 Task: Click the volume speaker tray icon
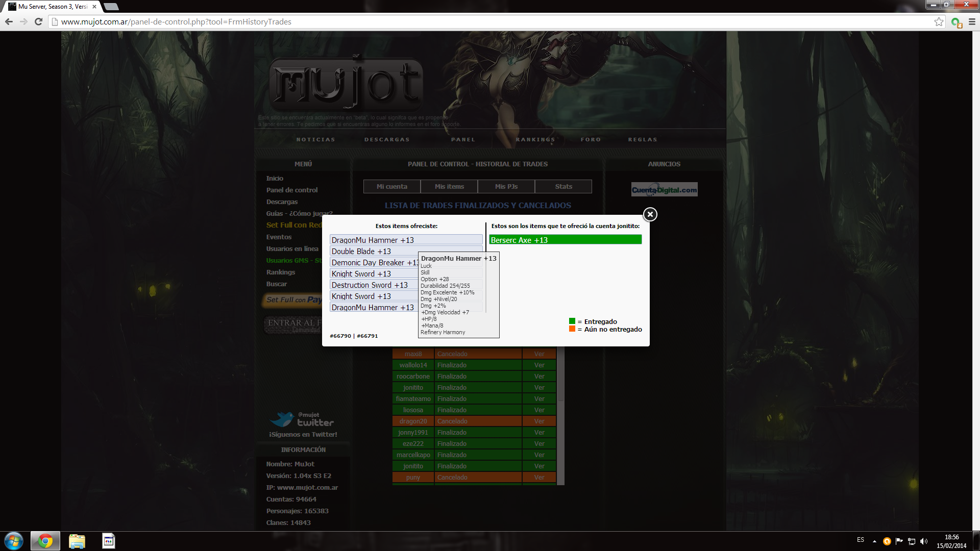(x=924, y=541)
